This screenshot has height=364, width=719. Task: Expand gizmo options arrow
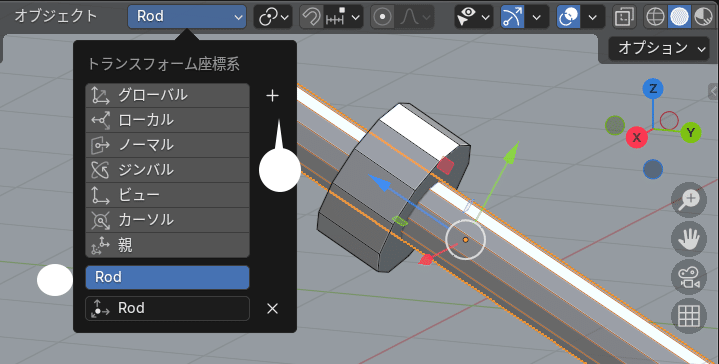point(536,17)
